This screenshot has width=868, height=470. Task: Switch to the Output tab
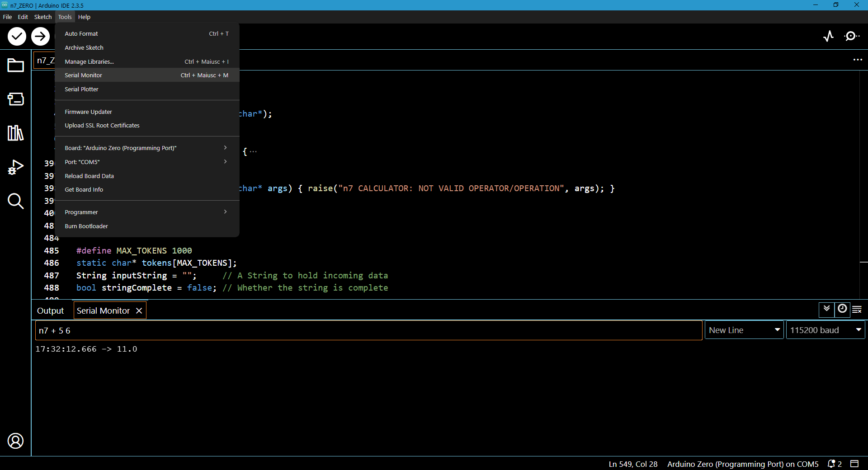pos(50,311)
